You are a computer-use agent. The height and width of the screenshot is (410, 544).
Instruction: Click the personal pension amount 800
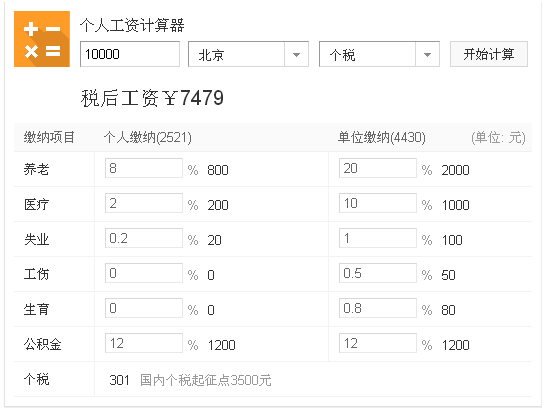[218, 170]
